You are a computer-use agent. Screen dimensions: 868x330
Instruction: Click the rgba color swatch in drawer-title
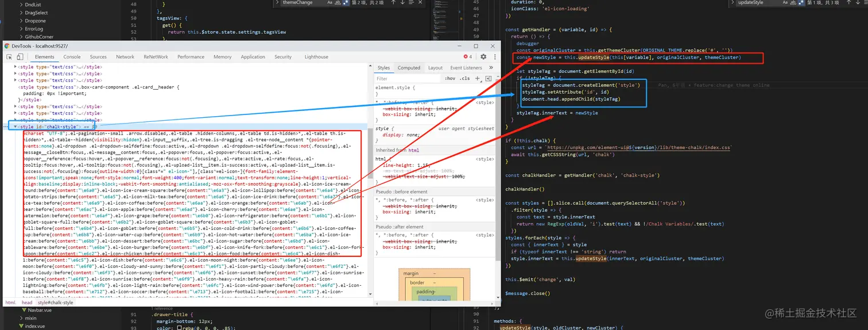[179, 329]
